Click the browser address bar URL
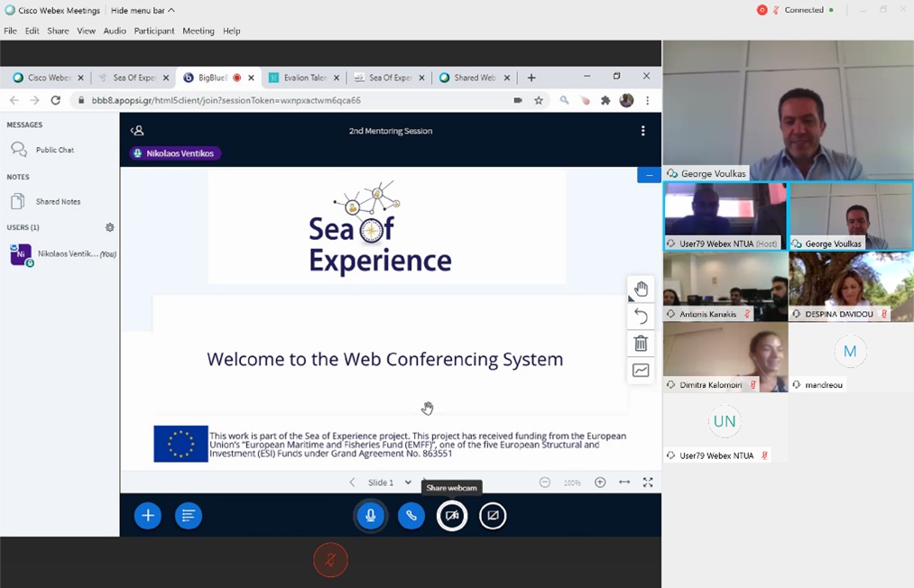 coord(226,100)
